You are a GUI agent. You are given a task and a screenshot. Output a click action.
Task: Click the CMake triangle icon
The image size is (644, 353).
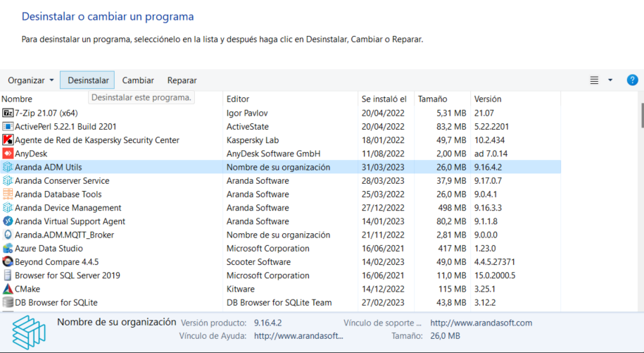point(8,290)
